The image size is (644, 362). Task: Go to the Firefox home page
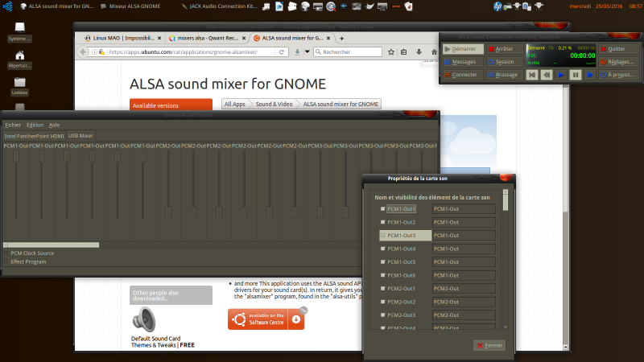[x=434, y=52]
